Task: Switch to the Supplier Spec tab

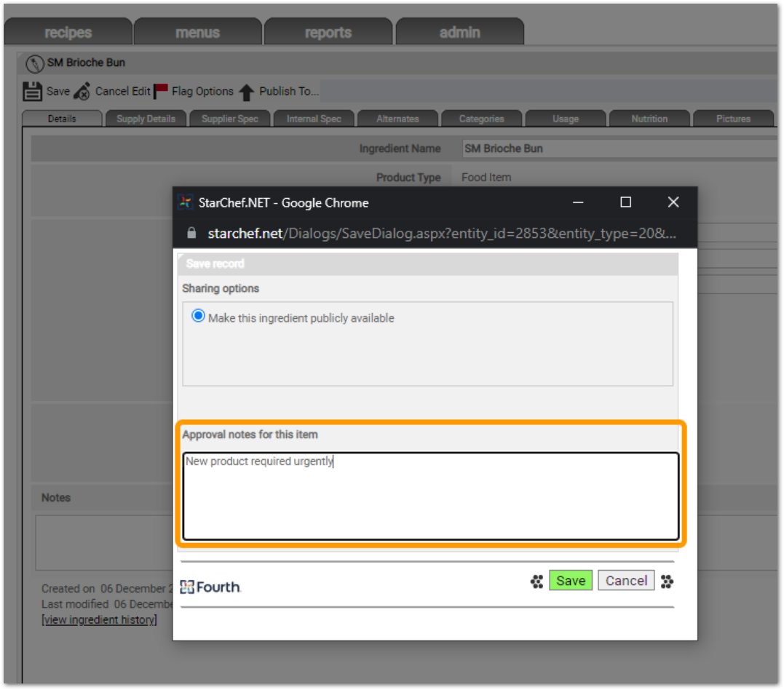Action: coord(230,119)
